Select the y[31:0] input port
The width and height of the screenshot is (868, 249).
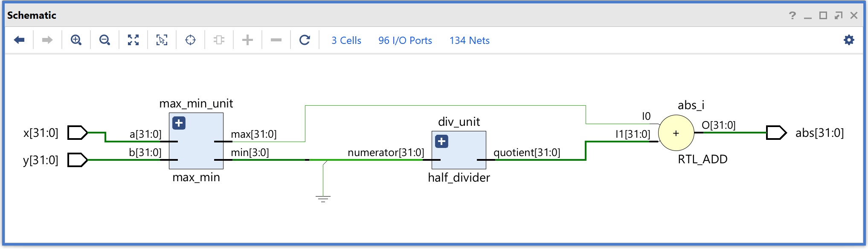[x=77, y=160]
